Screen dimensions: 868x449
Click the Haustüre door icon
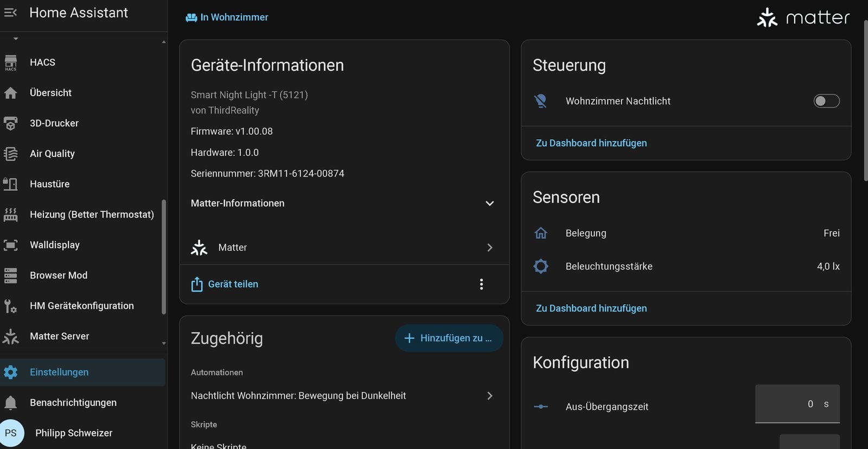click(x=10, y=184)
